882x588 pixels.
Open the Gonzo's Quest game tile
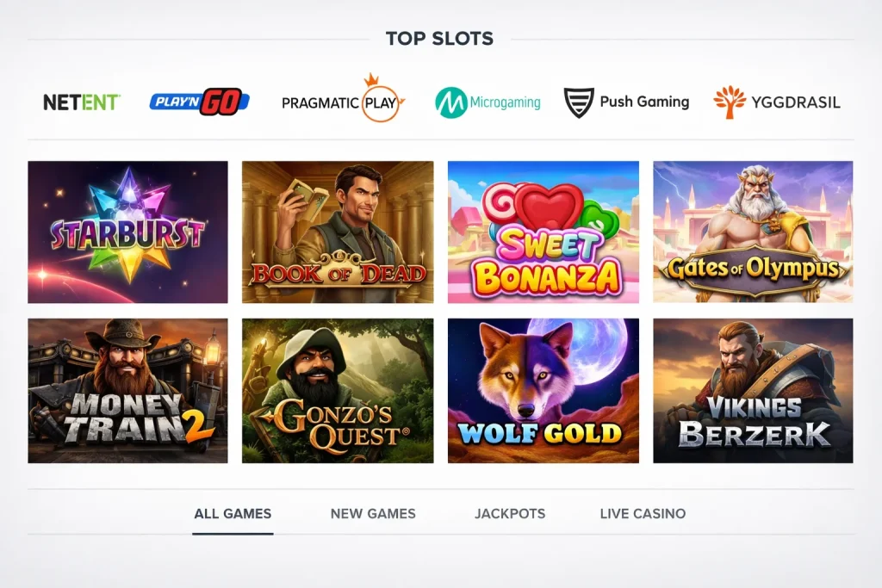coord(338,391)
